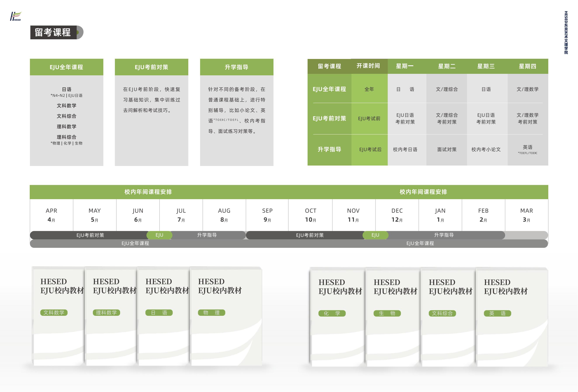Select the NOV 11月 month cell

point(354,215)
